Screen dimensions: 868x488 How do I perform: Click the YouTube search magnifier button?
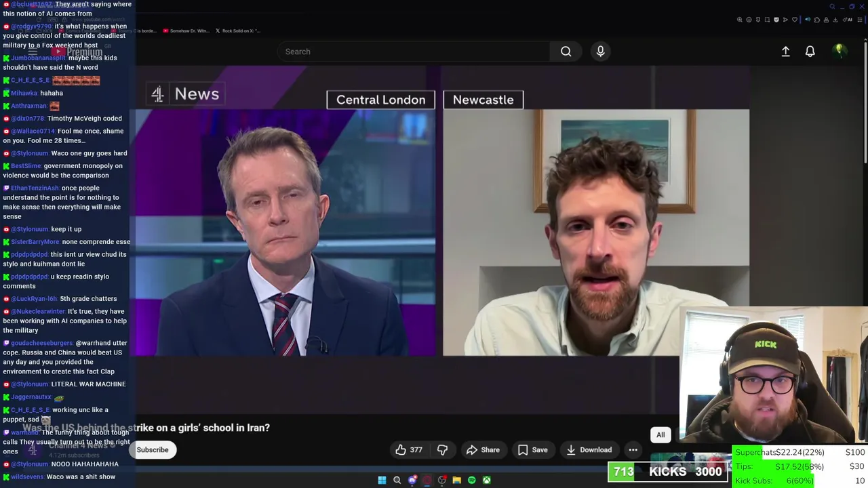pyautogui.click(x=566, y=52)
